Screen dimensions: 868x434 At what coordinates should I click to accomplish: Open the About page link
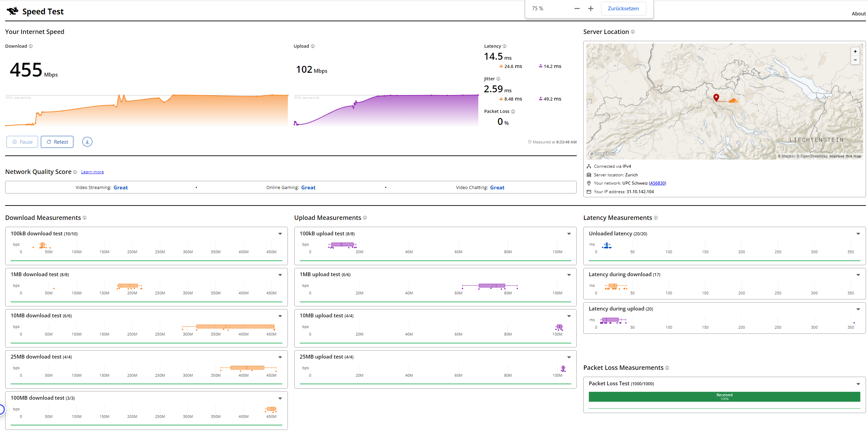(x=858, y=14)
